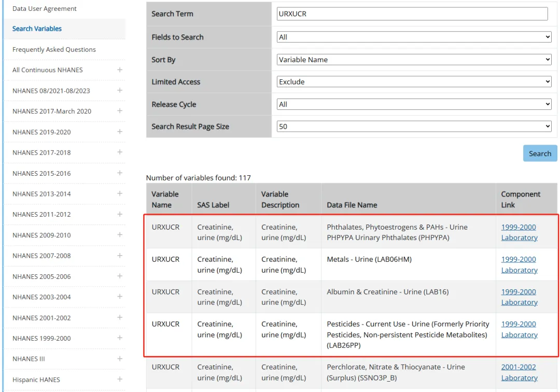This screenshot has width=560, height=392.
Task: Open 1999-2000 link for LAB16 row
Action: [518, 292]
